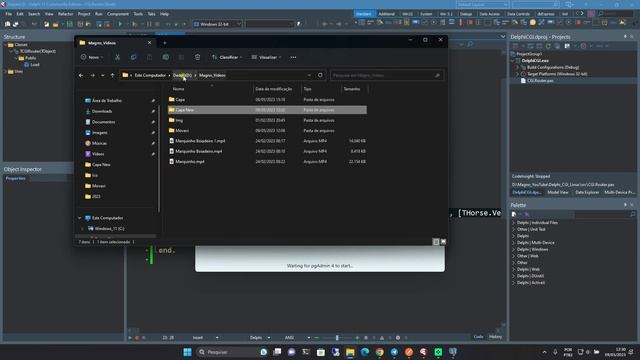
Task: Open the Classificar sort dropdown
Action: [227, 57]
